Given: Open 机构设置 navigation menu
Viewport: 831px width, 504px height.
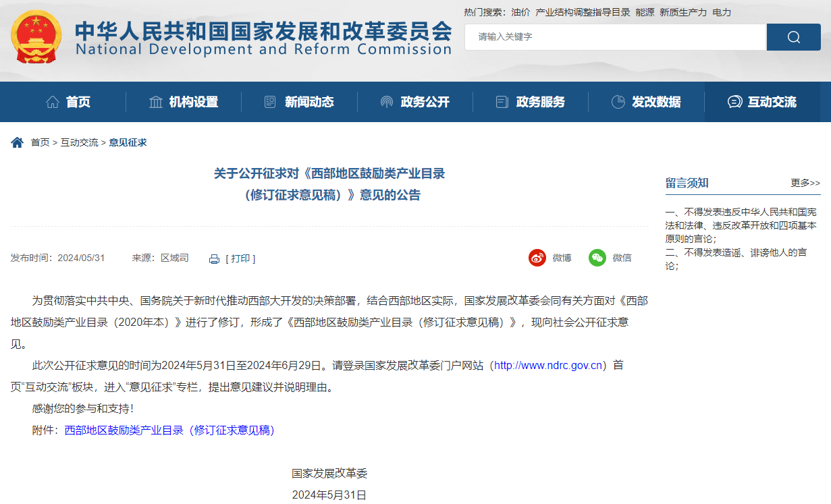Looking at the screenshot, I should pyautogui.click(x=184, y=102).
